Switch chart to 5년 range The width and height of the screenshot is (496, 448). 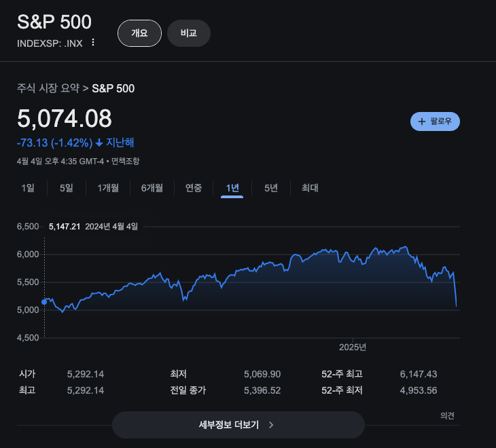tap(271, 188)
